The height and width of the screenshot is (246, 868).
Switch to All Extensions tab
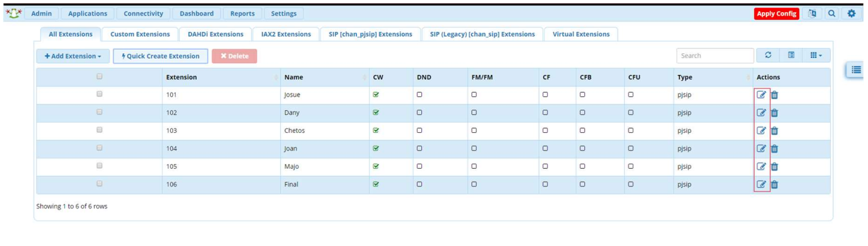click(x=71, y=34)
